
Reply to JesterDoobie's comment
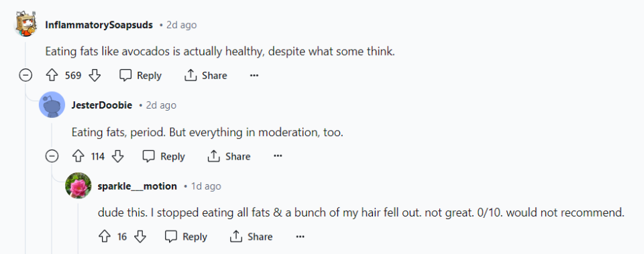point(164,156)
